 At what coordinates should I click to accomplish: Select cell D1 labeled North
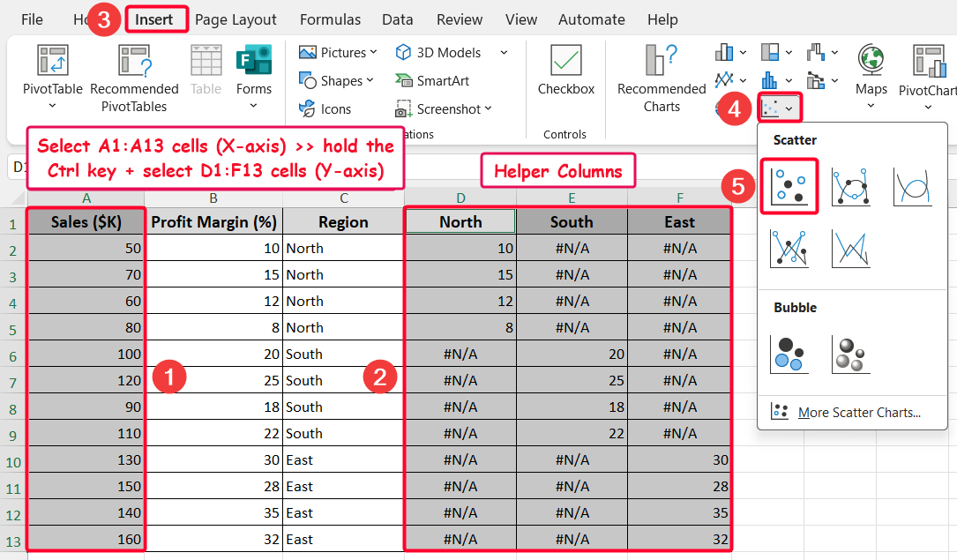tap(460, 221)
